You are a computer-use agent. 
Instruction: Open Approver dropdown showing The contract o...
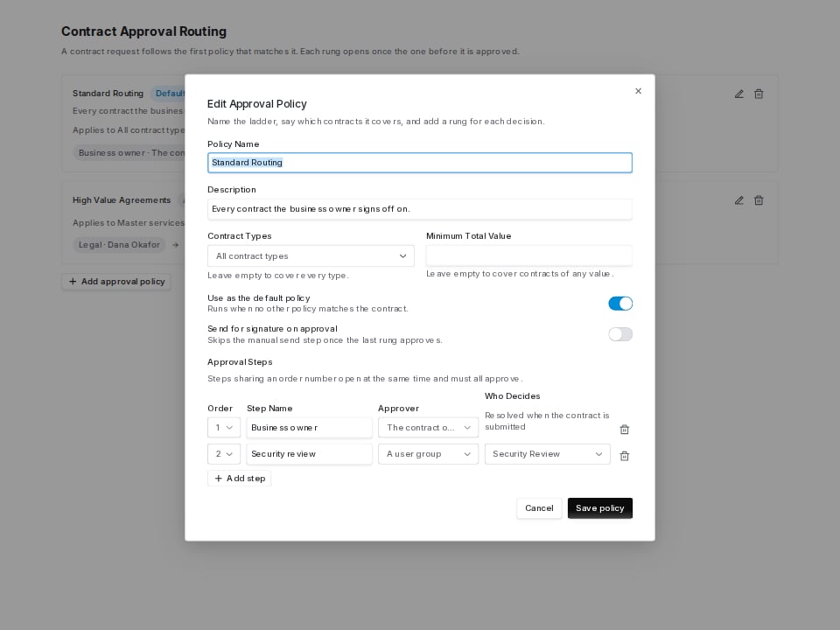click(x=428, y=428)
